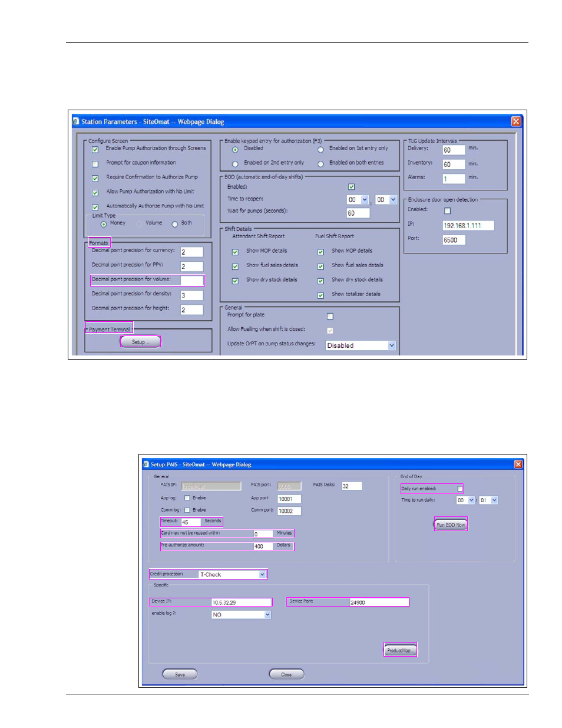Screen dimensions: 562x728
Task: Edit Comm port field
Action: 289,511
